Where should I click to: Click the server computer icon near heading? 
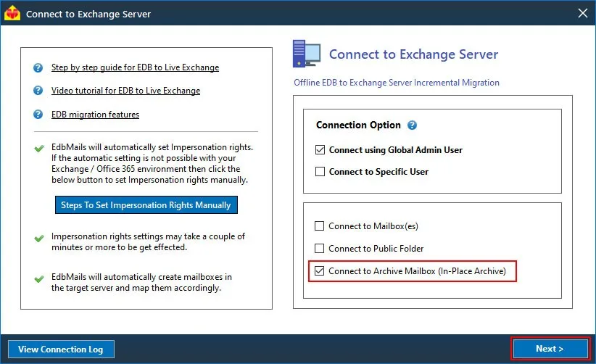pyautogui.click(x=307, y=54)
